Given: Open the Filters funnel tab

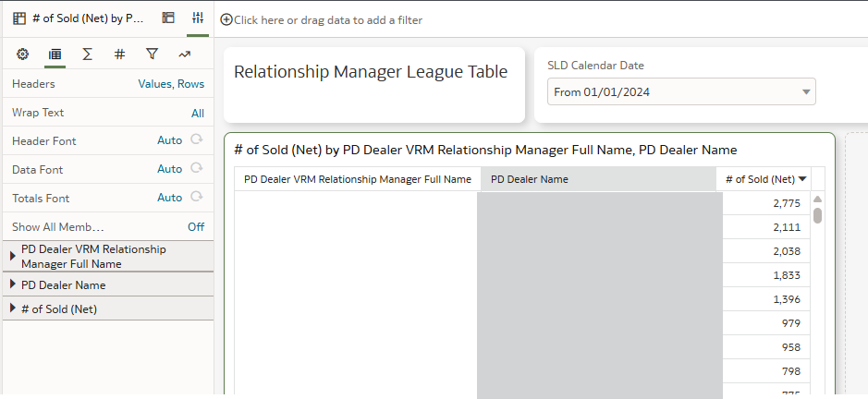Looking at the screenshot, I should 152,54.
